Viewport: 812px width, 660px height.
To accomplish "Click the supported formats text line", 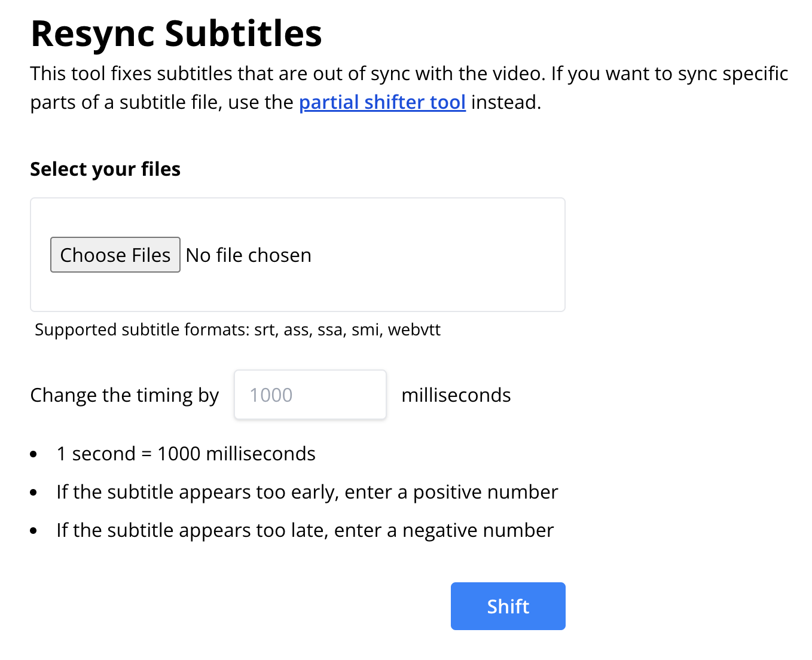I will (238, 329).
